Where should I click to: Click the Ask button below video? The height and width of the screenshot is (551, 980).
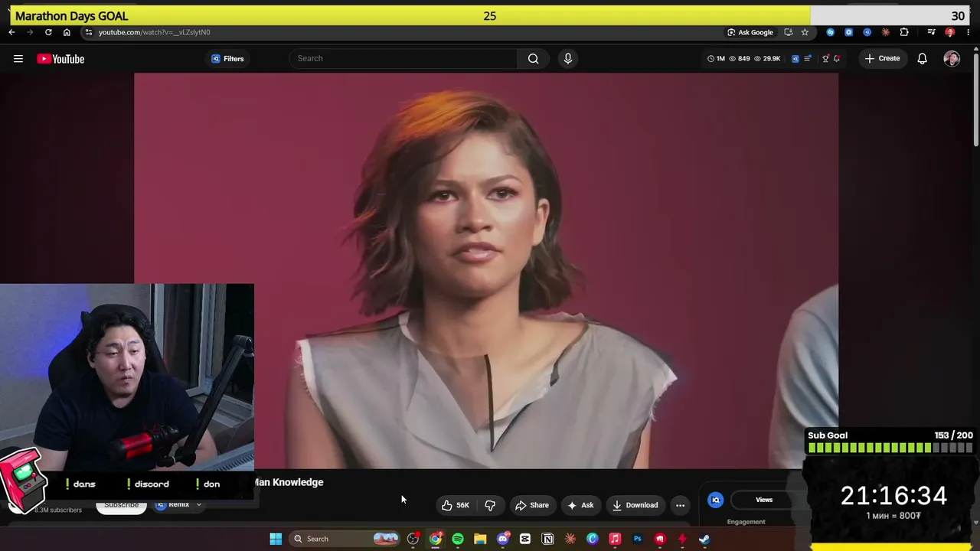coord(580,505)
